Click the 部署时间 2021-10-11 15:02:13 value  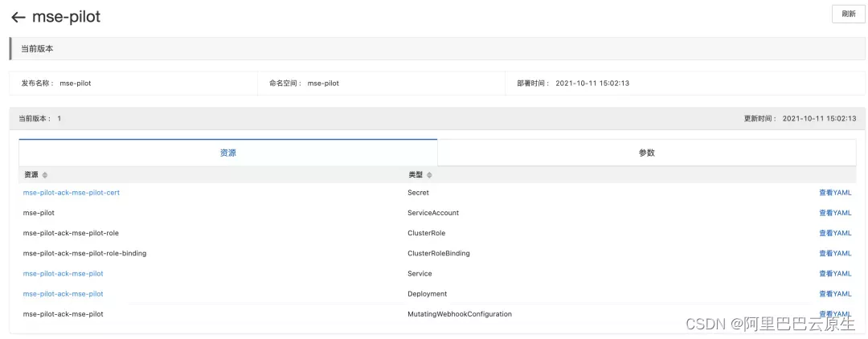pos(592,84)
